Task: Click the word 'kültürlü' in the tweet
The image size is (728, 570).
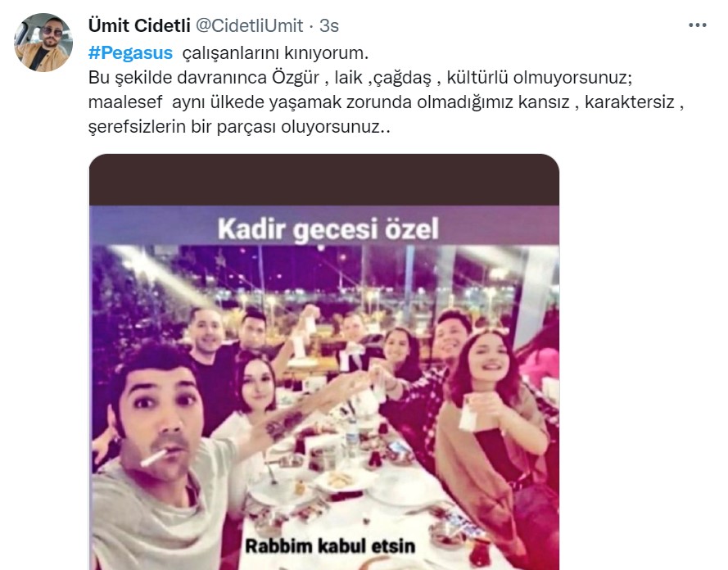Action: (477, 78)
